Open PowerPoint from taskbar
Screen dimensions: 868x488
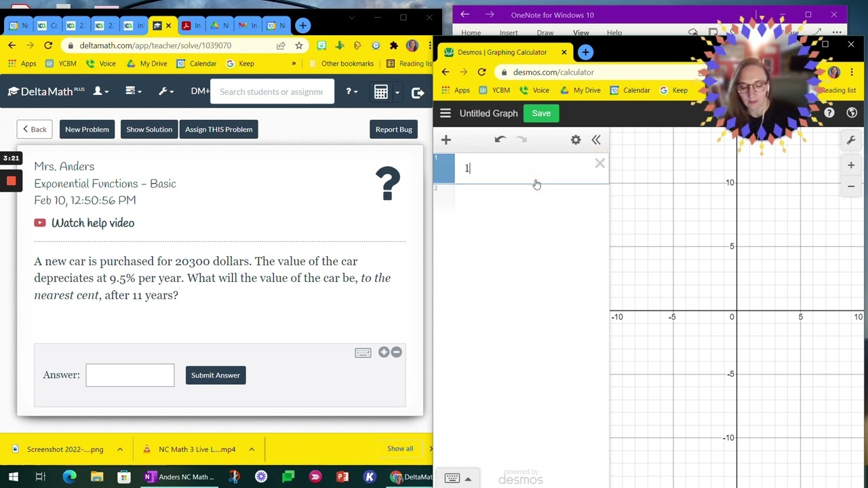point(342,476)
